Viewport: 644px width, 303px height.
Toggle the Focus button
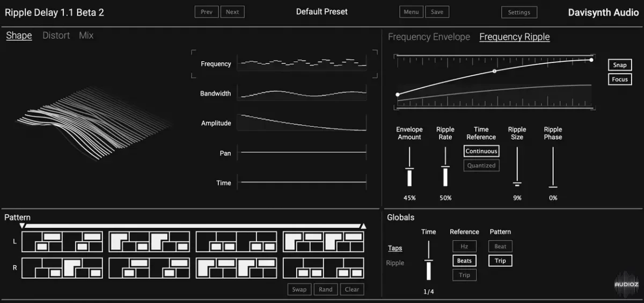coord(620,79)
